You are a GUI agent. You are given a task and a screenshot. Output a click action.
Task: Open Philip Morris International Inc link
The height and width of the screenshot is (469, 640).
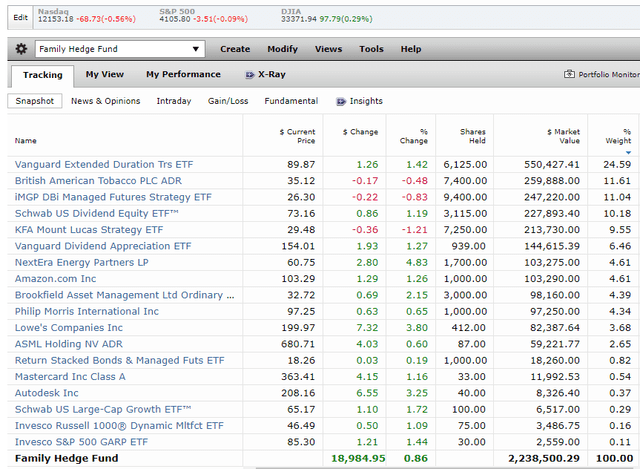click(87, 311)
